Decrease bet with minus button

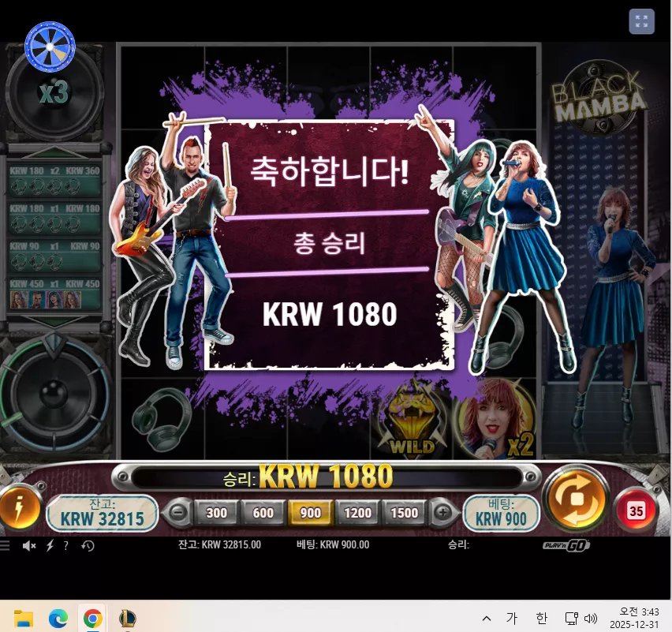[177, 512]
